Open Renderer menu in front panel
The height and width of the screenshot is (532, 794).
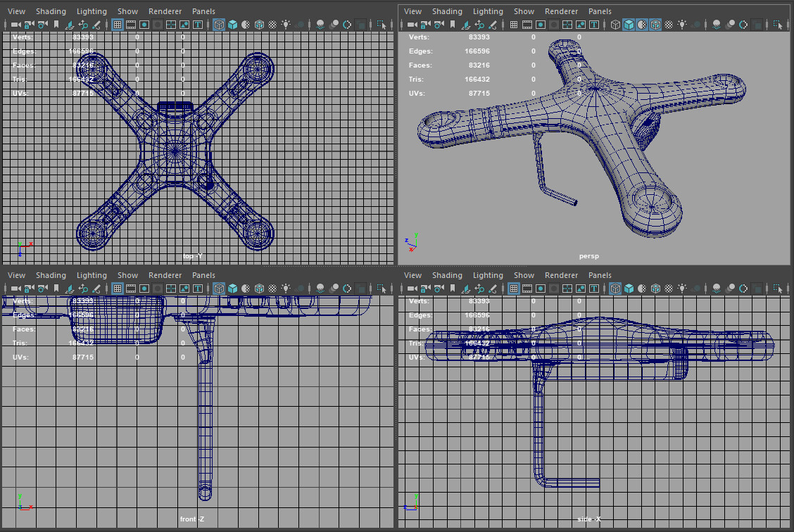point(165,275)
